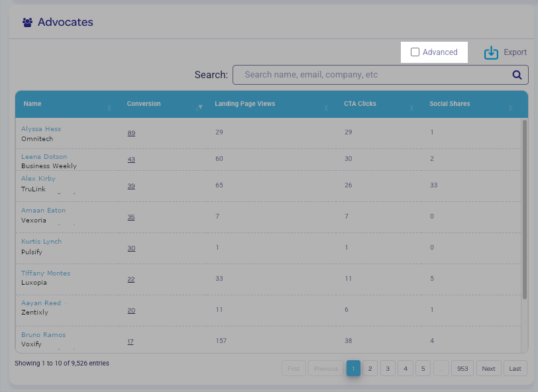The image size is (538, 392).
Task: Open Alyssa Hess advocate profile
Action: coord(41,129)
